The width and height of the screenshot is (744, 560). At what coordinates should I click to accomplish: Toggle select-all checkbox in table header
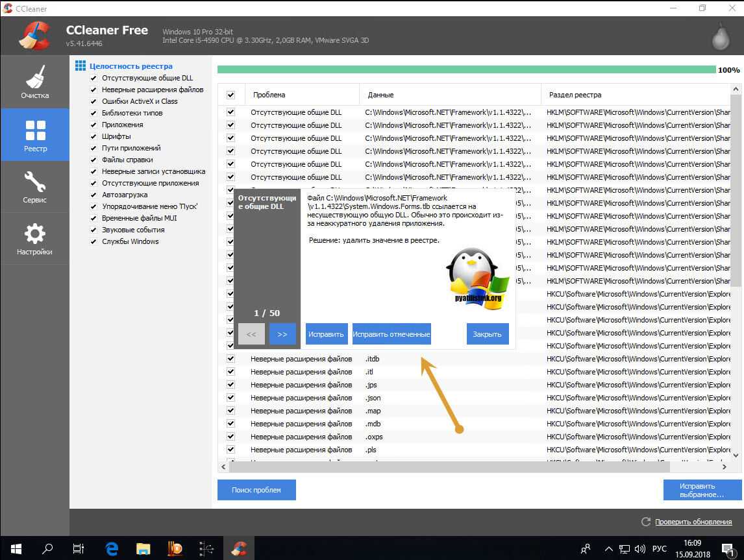[x=230, y=95]
